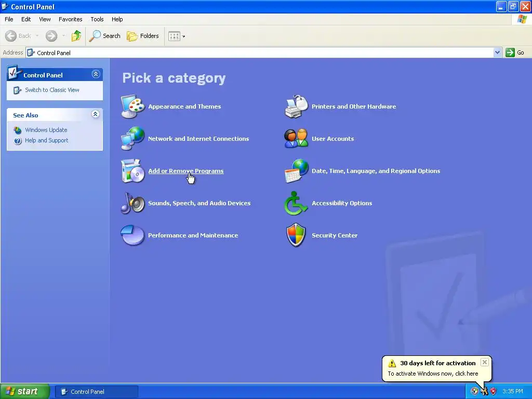Click the Start button
Screen dimensions: 532x399
[25, 391]
